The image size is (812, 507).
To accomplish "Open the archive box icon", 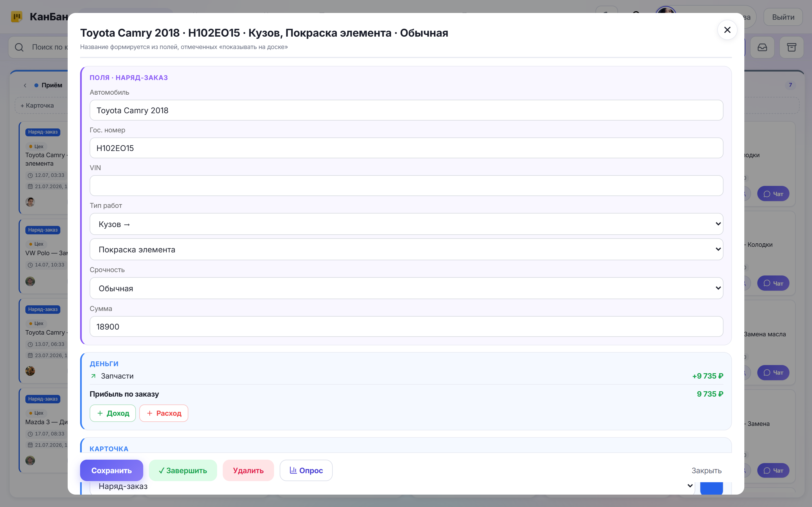I will (791, 47).
